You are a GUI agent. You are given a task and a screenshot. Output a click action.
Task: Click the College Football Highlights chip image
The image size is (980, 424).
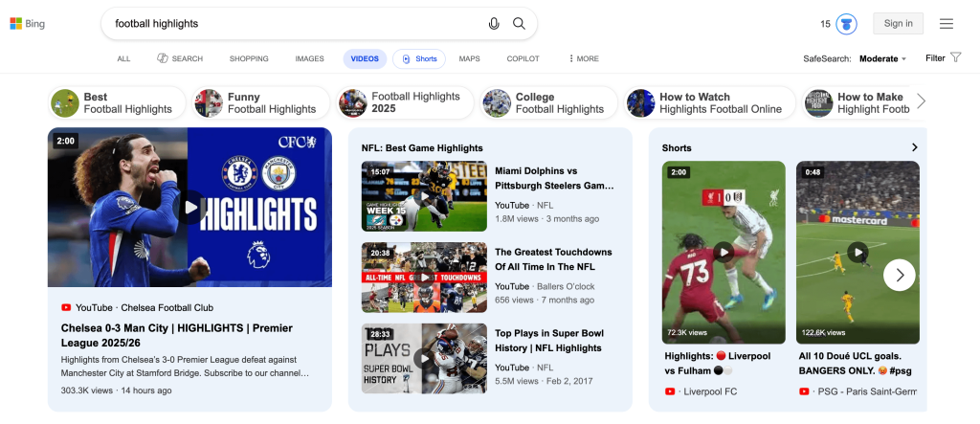tap(497, 103)
